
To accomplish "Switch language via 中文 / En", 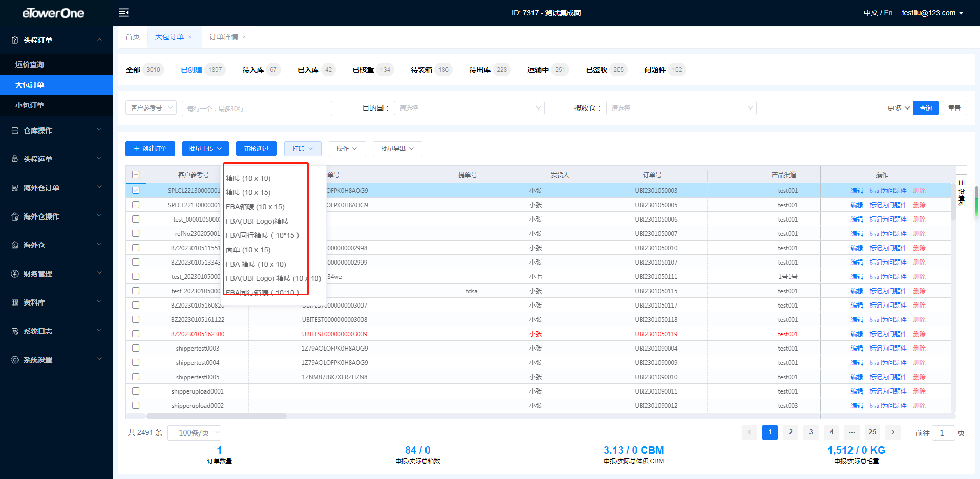I will (878, 13).
